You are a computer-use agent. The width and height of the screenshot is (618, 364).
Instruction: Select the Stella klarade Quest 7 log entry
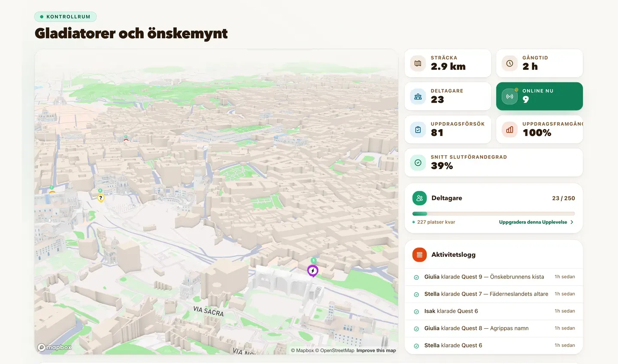point(494,294)
